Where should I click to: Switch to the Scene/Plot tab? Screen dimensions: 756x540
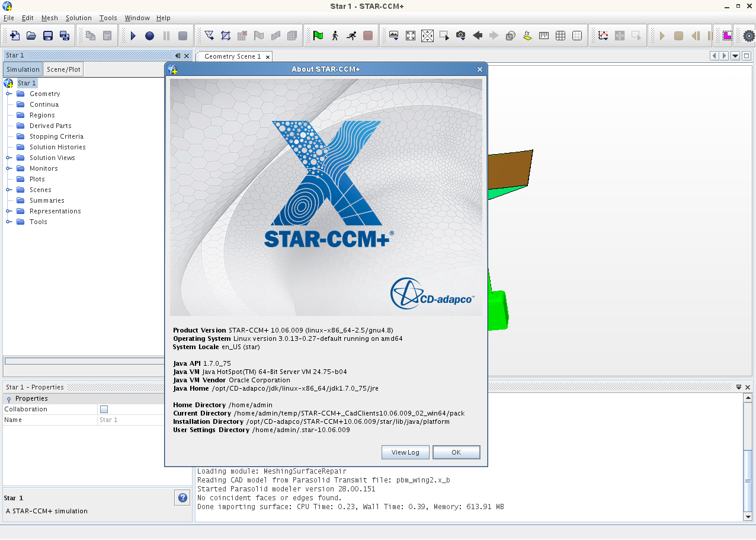63,69
